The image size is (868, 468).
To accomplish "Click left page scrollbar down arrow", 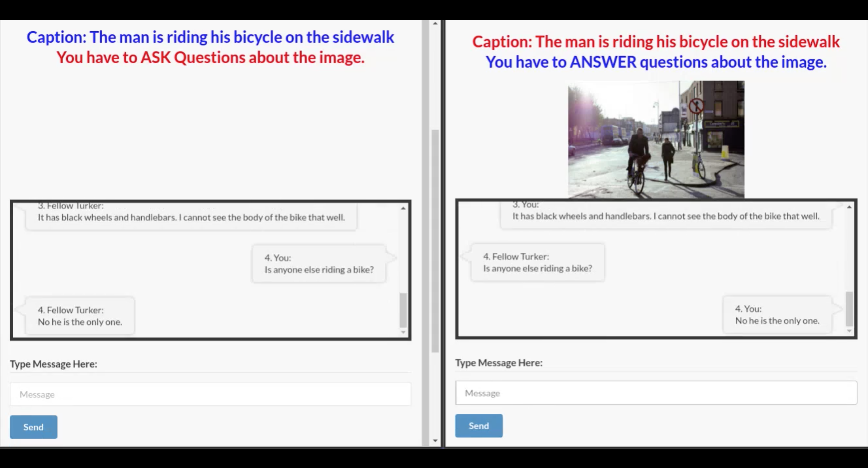I will click(x=435, y=440).
